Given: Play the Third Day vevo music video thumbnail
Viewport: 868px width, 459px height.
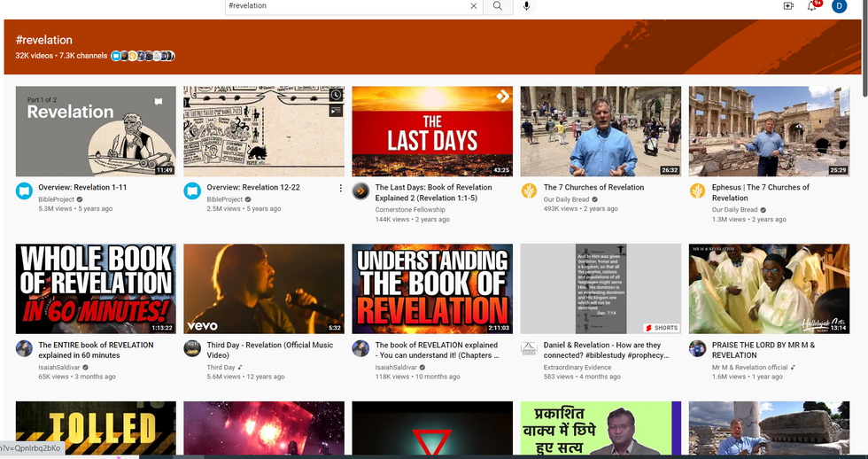Looking at the screenshot, I should (x=264, y=289).
